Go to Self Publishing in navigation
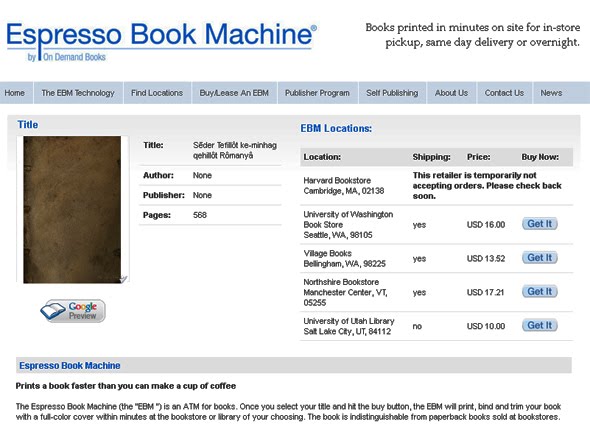Screen dimensions: 590x424 click(392, 93)
